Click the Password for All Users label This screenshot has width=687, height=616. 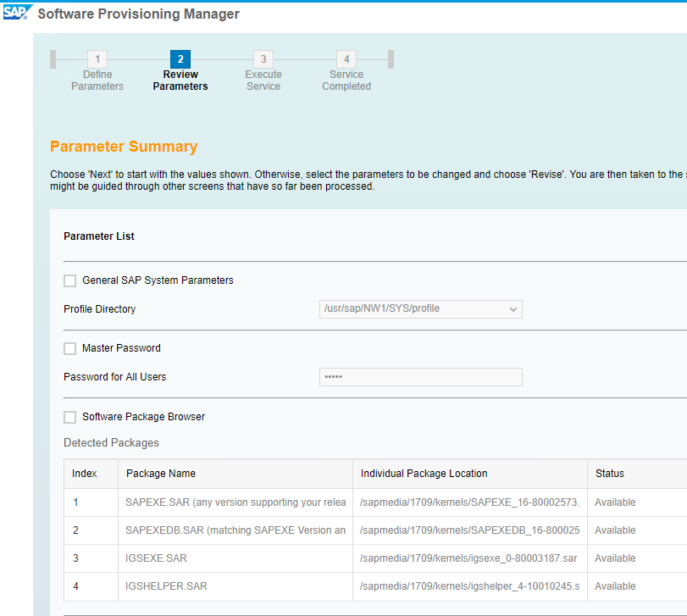[115, 377]
